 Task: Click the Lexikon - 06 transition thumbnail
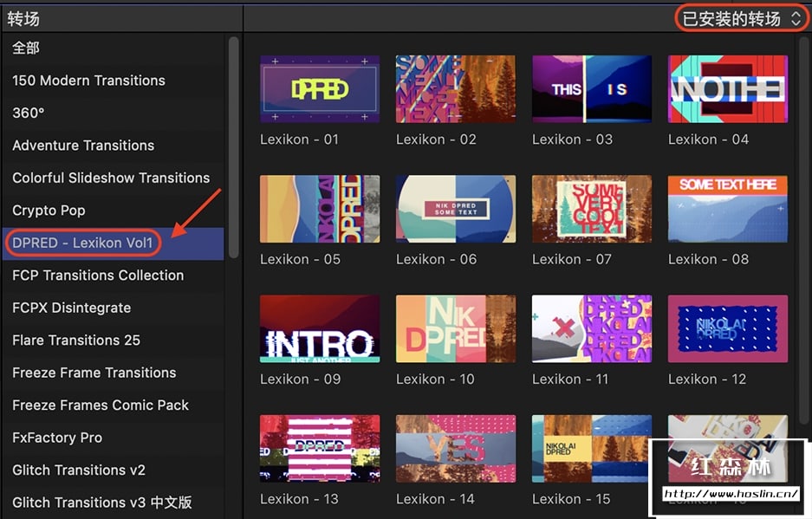click(x=456, y=209)
